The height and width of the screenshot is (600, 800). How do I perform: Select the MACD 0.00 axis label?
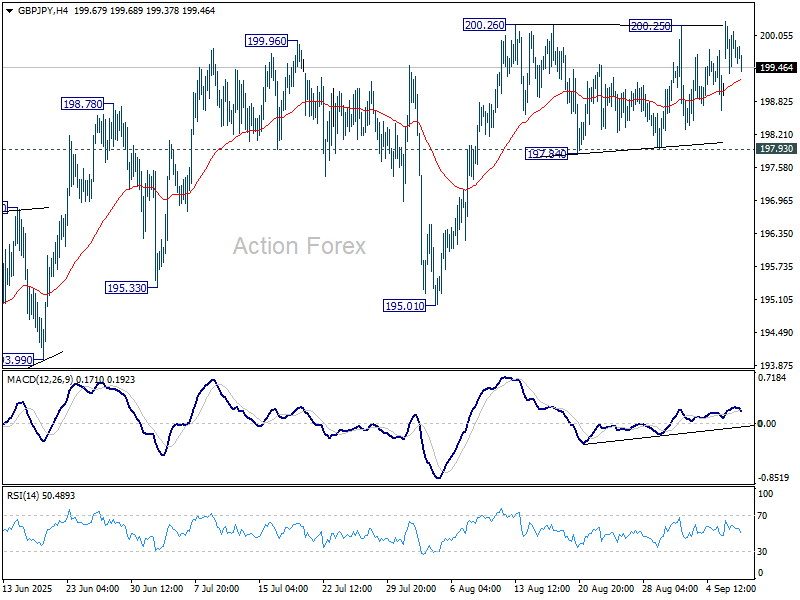(x=767, y=424)
